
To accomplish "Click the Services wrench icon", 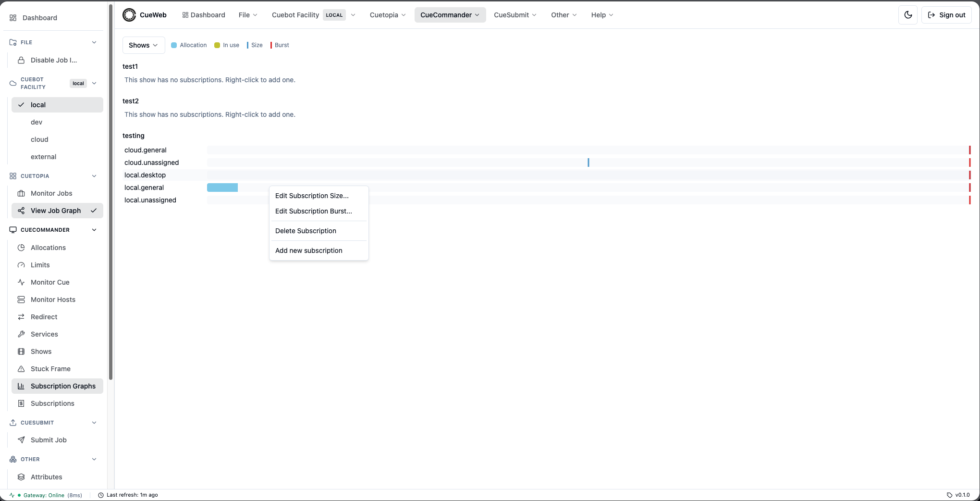I will [x=21, y=334].
